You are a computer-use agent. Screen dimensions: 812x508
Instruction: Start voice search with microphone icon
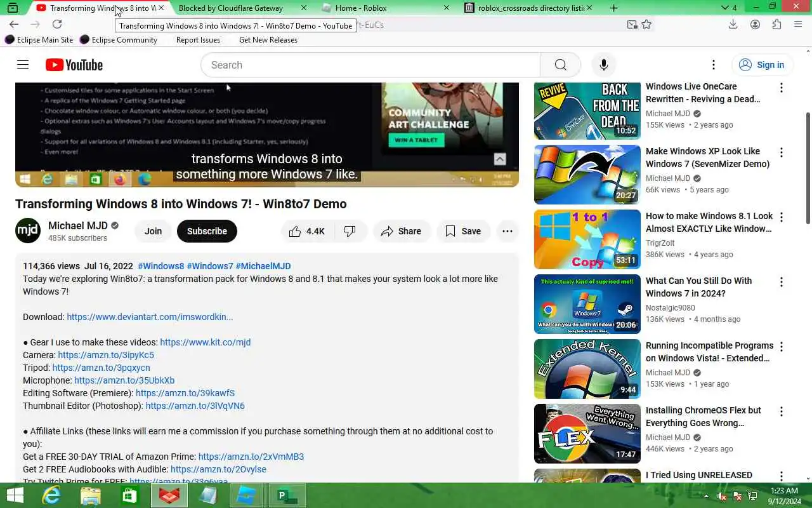click(x=603, y=65)
